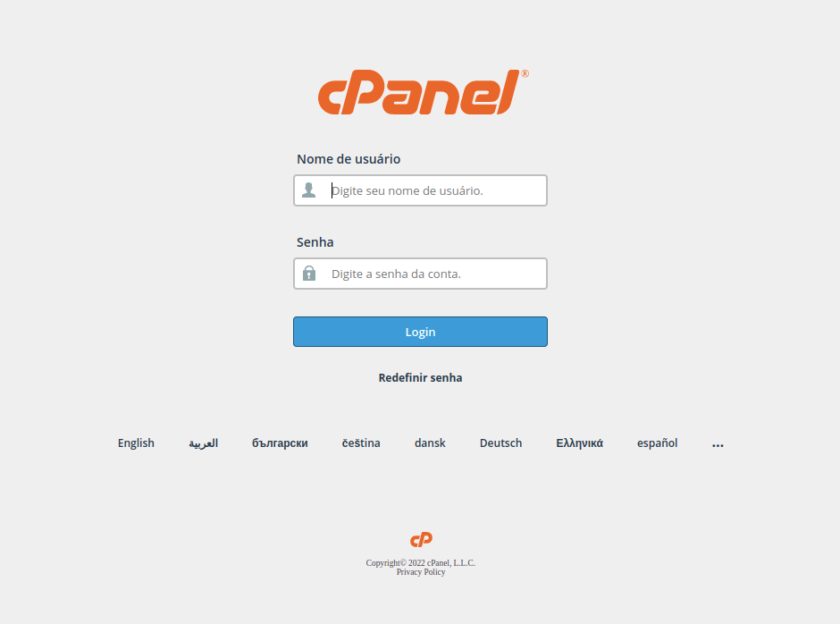Switch language to čeština
Screen dimensions: 840x624
pos(361,443)
